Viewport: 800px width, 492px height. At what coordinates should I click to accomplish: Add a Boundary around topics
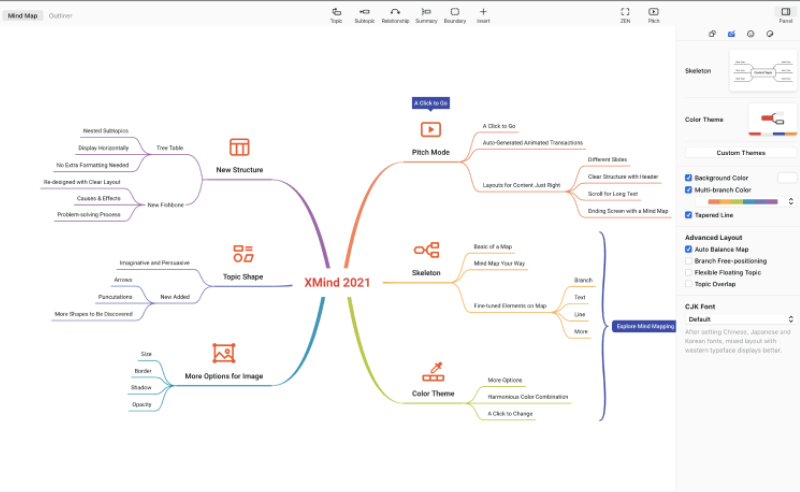[455, 15]
